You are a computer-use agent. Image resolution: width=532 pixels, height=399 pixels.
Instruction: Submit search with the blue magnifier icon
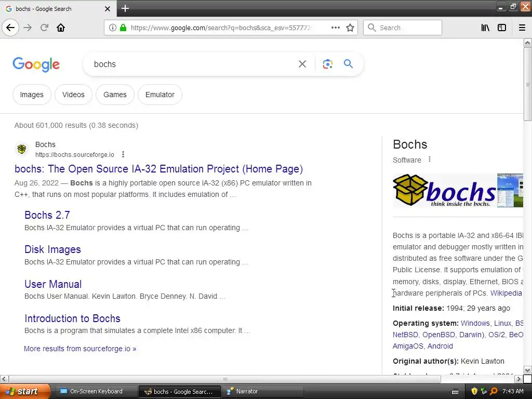tap(348, 63)
